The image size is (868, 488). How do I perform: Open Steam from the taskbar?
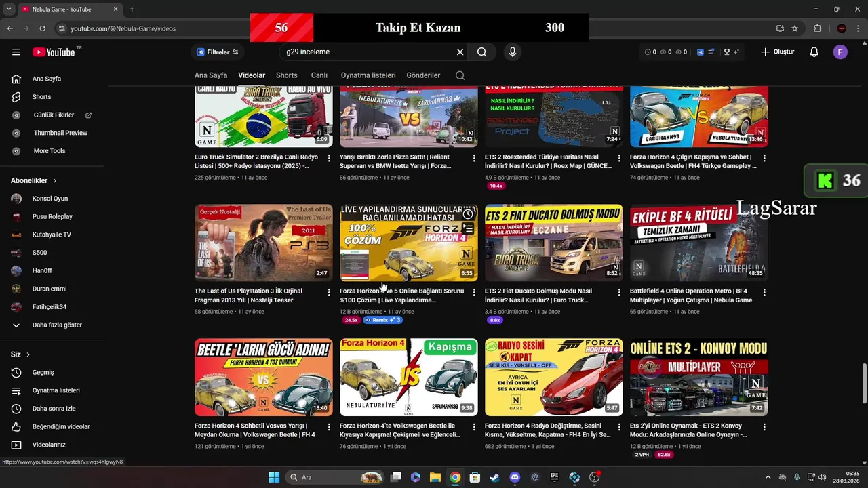click(494, 477)
